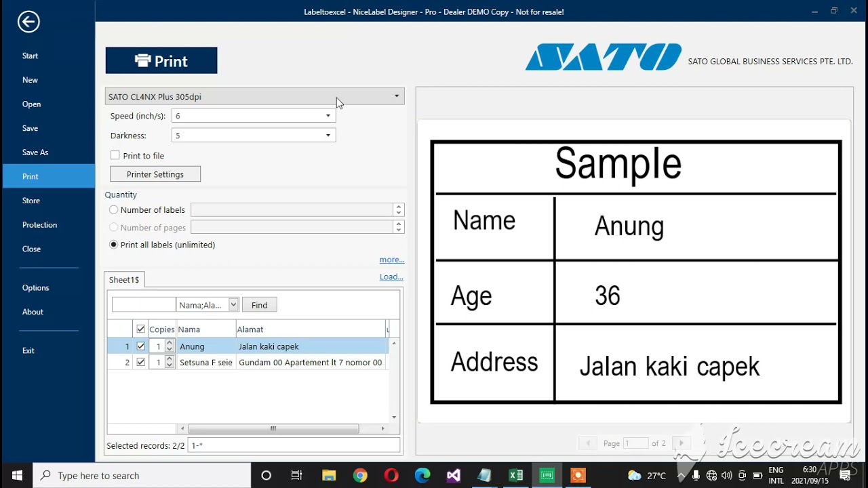The width and height of the screenshot is (868, 488).
Task: Select the Number of labels radio button
Action: coord(113,210)
